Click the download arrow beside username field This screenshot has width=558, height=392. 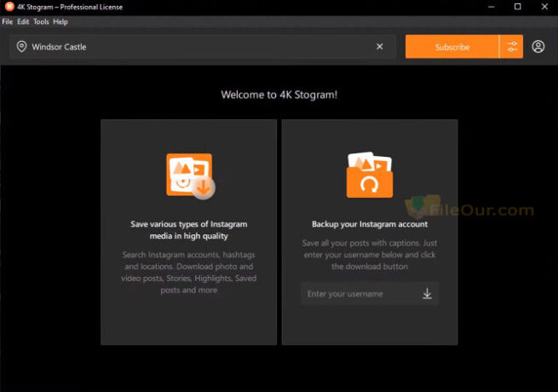[427, 294]
